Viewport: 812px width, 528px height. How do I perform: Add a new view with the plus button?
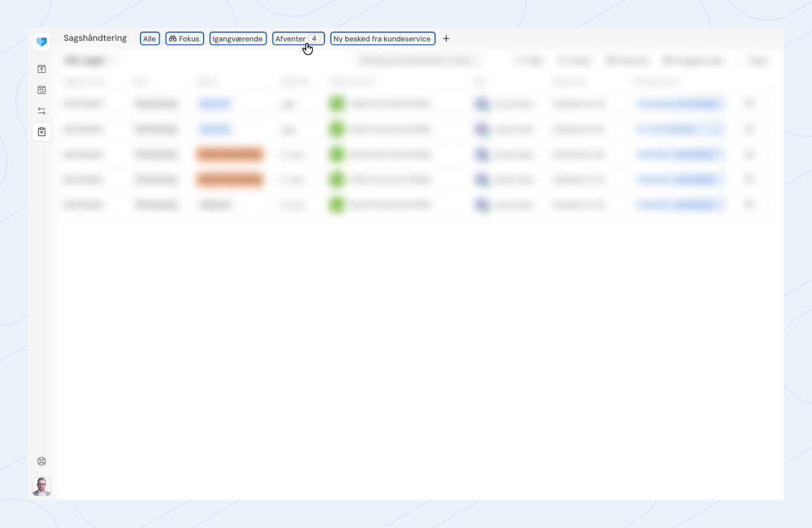click(x=446, y=38)
